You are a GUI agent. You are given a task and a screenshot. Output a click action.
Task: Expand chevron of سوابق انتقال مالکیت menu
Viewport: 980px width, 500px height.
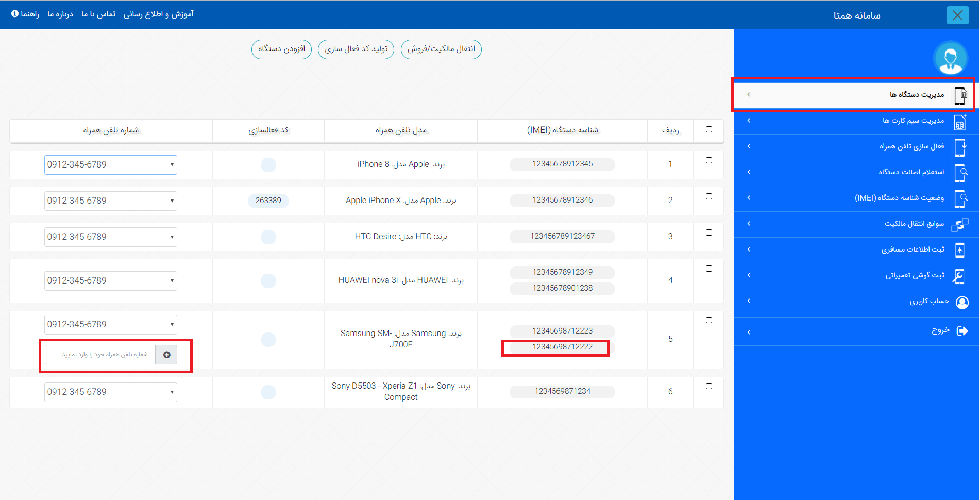(749, 224)
